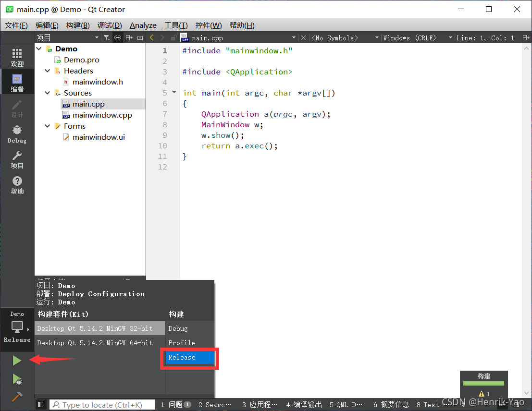The image size is (532, 411).
Task: Open the 6 概要信息 pane
Action: click(x=391, y=405)
